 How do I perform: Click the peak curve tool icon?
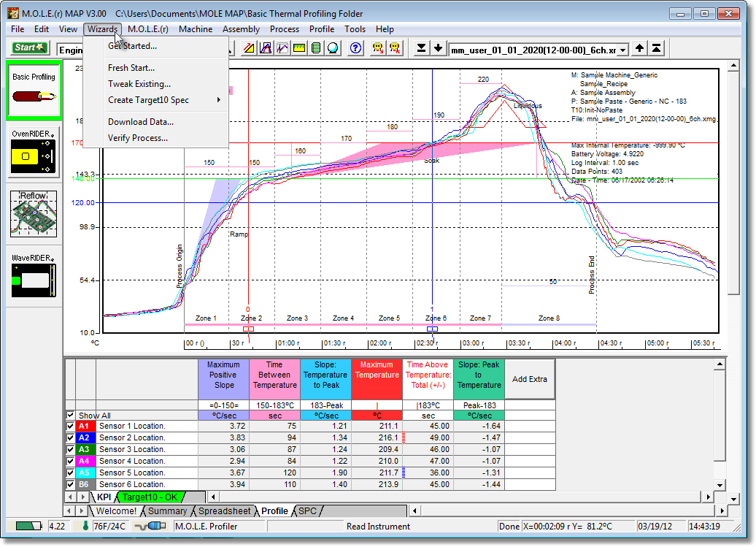(266, 48)
